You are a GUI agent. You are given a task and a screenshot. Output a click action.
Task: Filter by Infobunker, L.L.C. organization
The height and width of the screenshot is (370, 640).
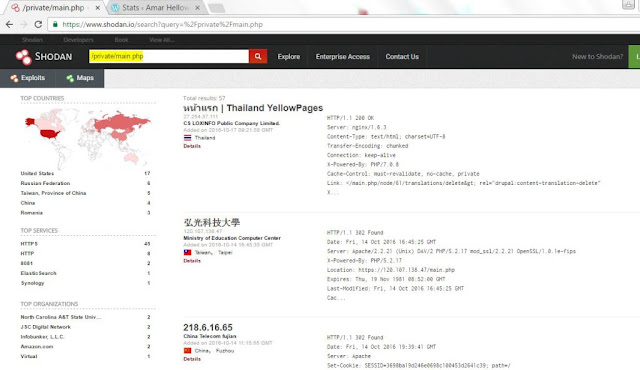tap(42, 337)
